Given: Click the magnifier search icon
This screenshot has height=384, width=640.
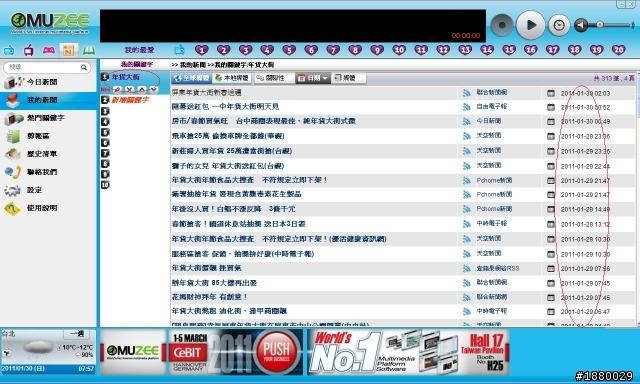Looking at the screenshot, I should pos(84,67).
